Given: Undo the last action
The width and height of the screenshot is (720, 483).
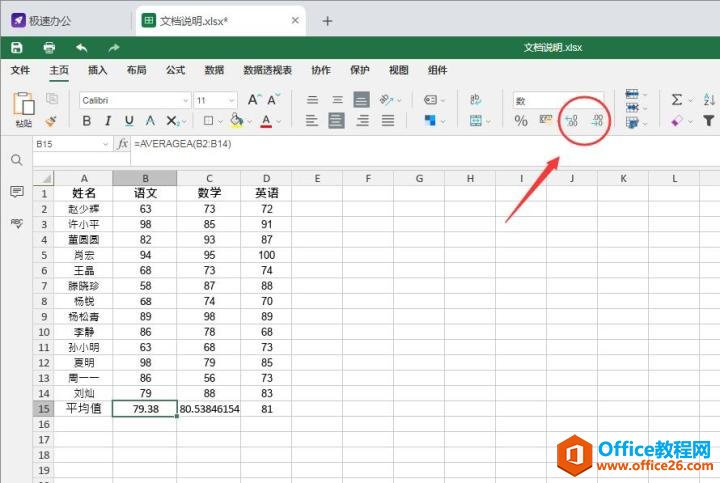Looking at the screenshot, I should click(x=82, y=47).
